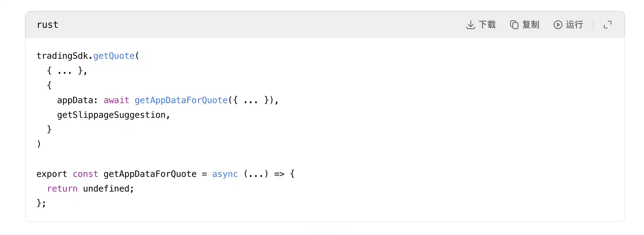Image resolution: width=644 pixels, height=235 pixels.
Task: Click the blue async keyword
Action: click(x=225, y=174)
